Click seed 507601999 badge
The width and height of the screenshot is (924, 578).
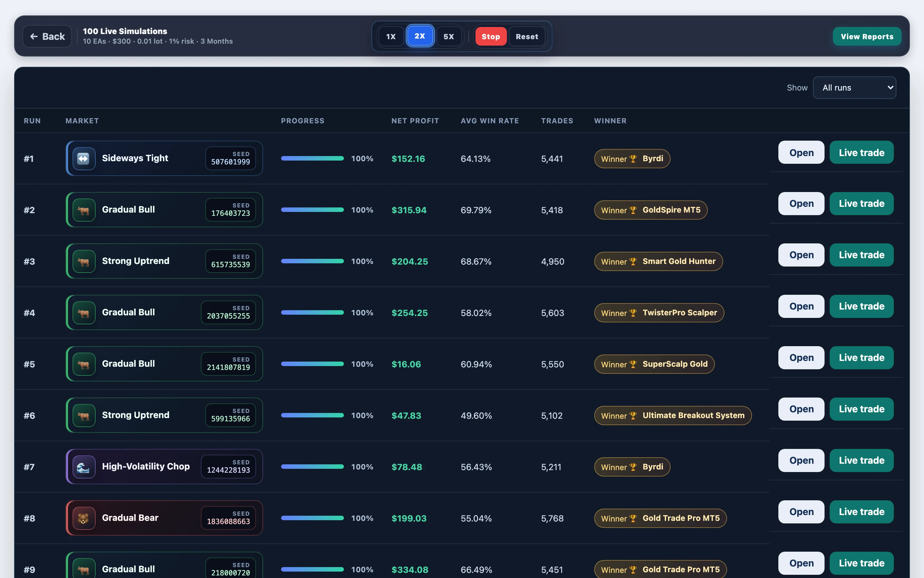(231, 158)
